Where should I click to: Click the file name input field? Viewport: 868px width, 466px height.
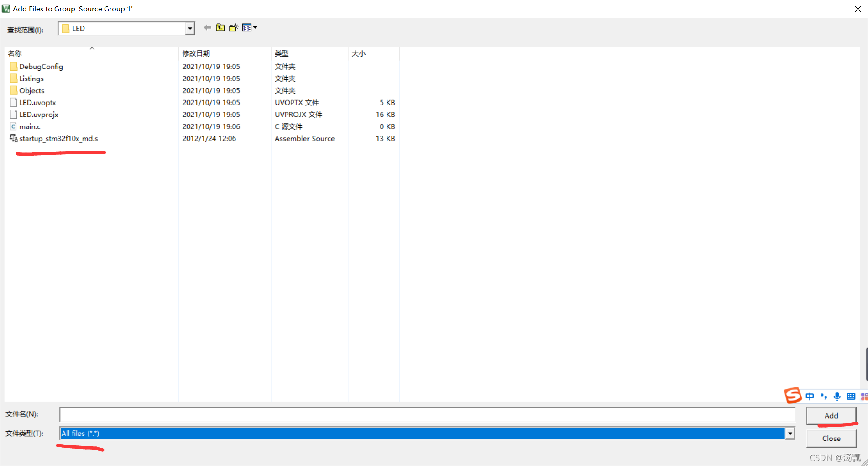point(427,414)
